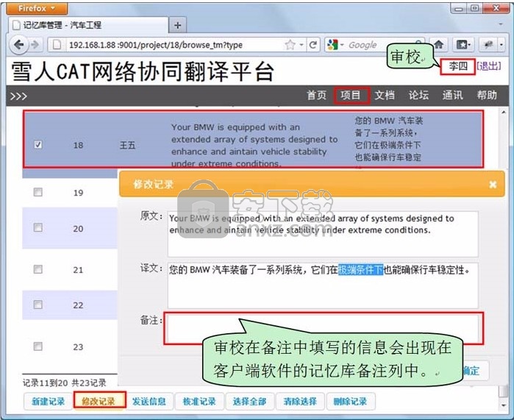Open the 通讯 navigation item
514x420 pixels.
point(453,96)
